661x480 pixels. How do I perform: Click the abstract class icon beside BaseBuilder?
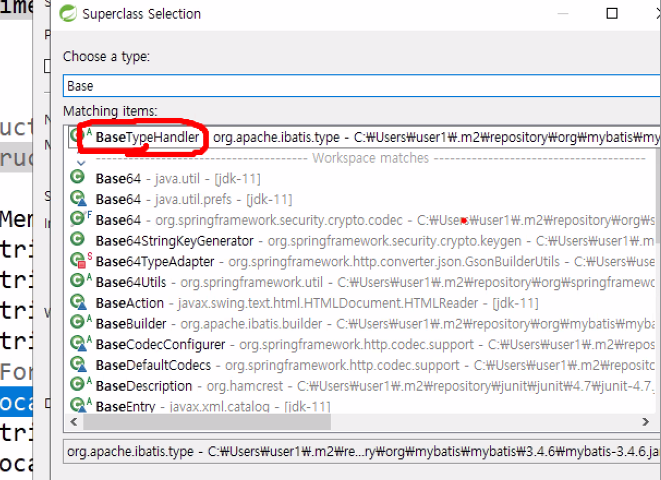(x=80, y=322)
